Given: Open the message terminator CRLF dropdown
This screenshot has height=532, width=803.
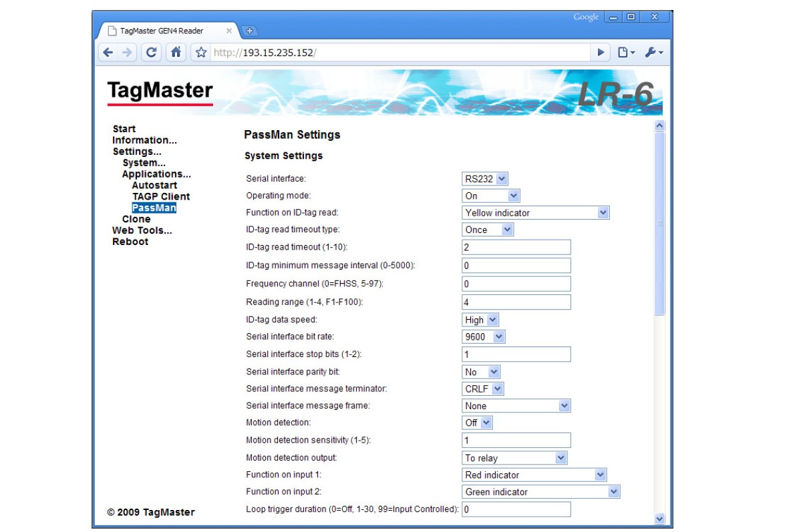Looking at the screenshot, I should coord(483,388).
